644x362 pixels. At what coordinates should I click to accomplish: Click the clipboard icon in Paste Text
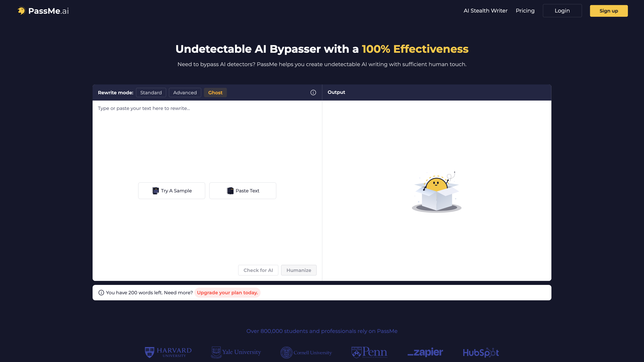230,191
